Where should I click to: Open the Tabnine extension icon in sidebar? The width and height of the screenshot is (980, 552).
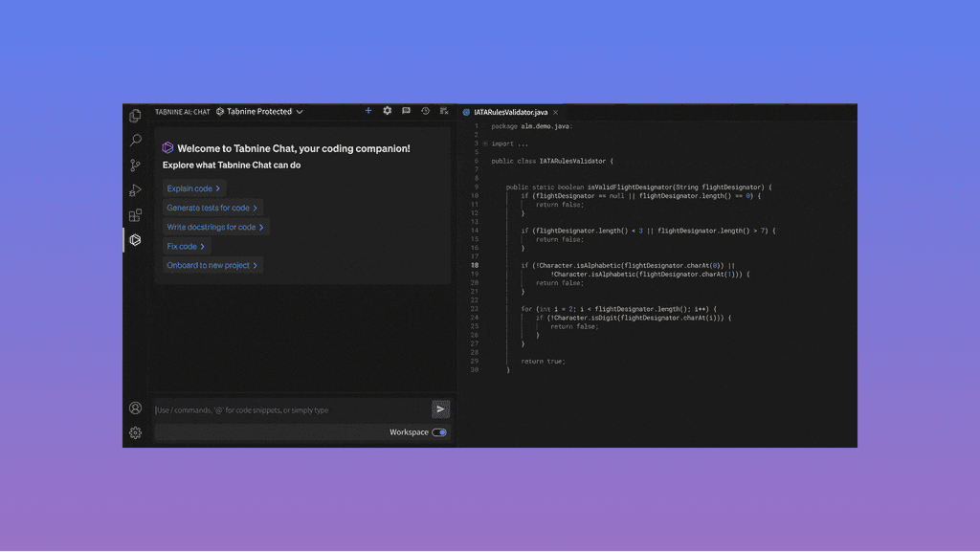click(136, 240)
